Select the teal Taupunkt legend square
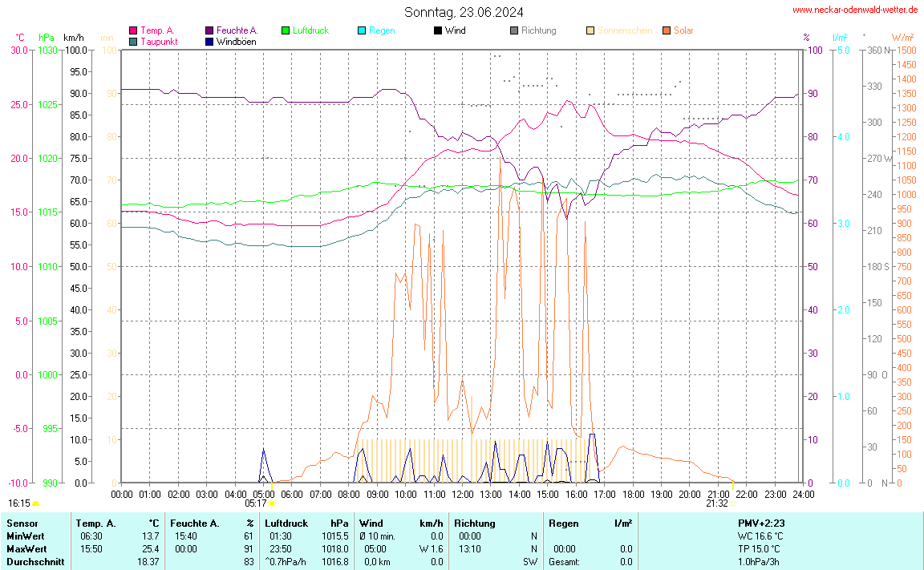Viewport: 924px width, 570px height. point(133,41)
